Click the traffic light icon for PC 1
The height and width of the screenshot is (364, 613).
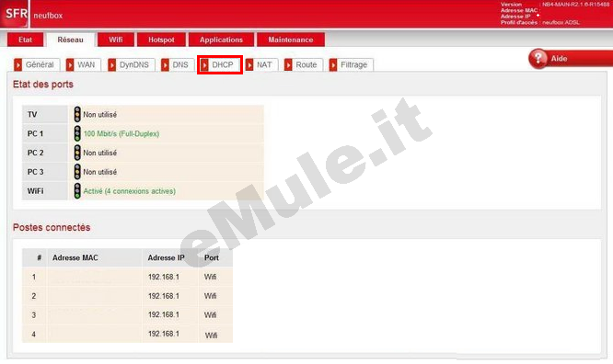(77, 133)
